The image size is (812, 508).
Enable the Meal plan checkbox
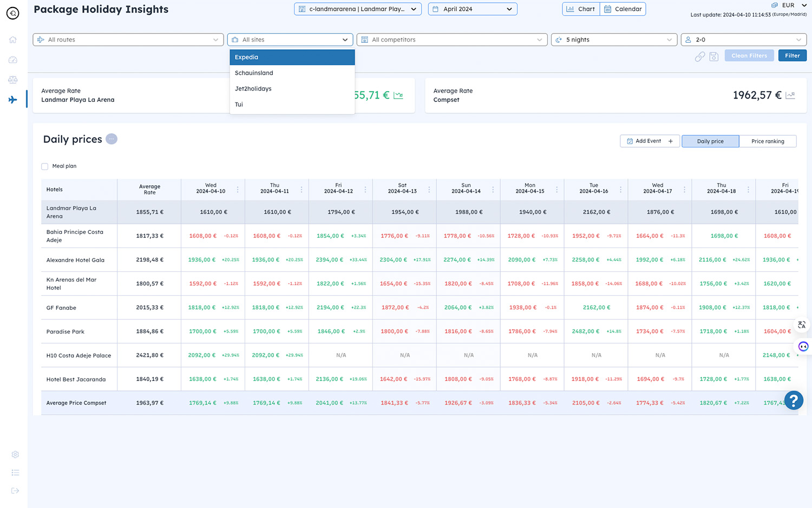pos(45,166)
